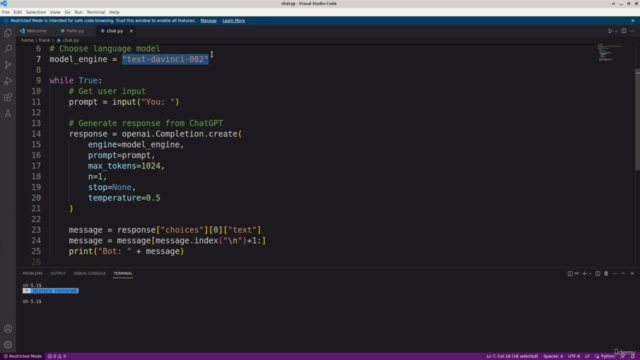Image resolution: width=640 pixels, height=360 pixels.
Task: Maximize the panel with the up chevron
Action: pos(624,273)
